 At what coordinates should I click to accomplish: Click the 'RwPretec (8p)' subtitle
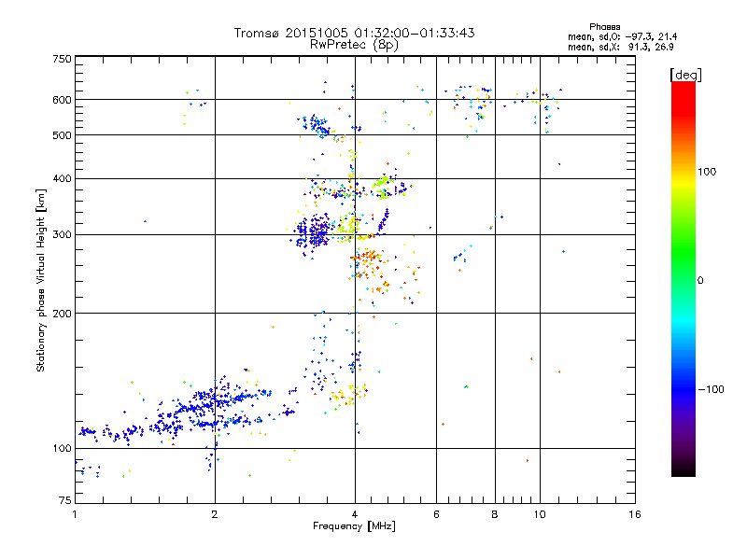[354, 45]
